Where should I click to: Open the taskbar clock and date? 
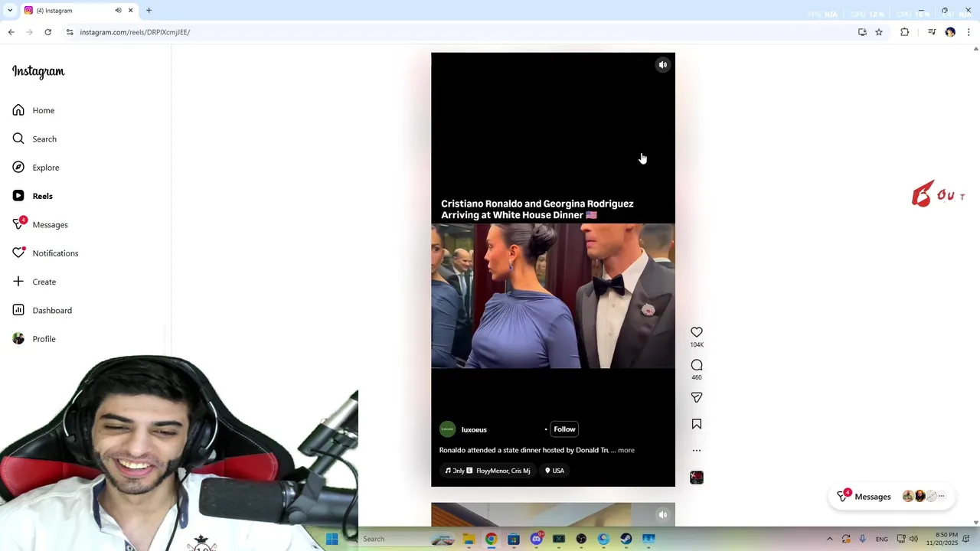pos(942,539)
